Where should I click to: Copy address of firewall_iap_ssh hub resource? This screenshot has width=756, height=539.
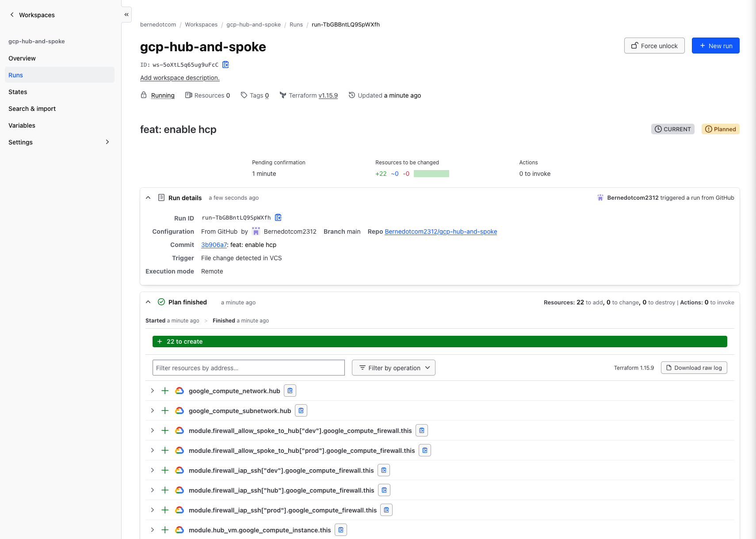(x=384, y=490)
